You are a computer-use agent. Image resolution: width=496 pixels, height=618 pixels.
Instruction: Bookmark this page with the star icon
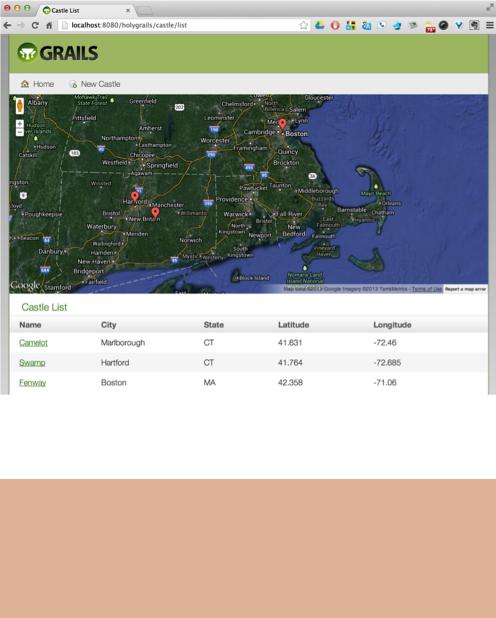tap(303, 25)
